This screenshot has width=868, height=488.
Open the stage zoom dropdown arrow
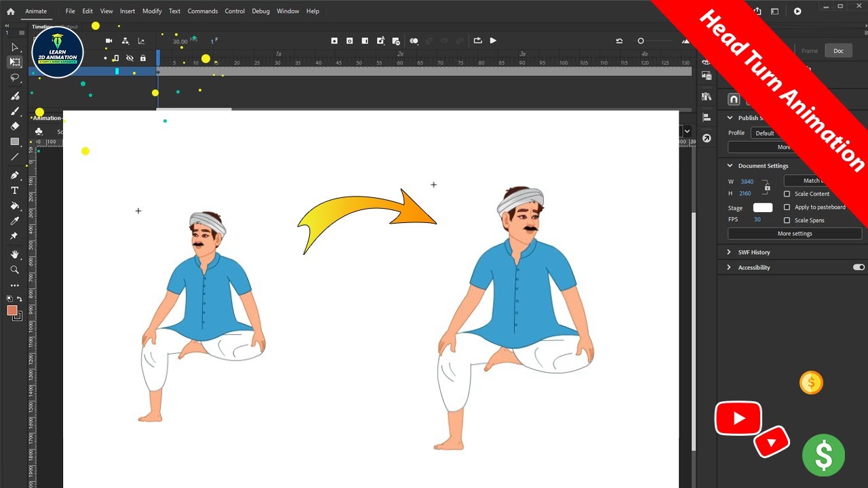(x=687, y=131)
